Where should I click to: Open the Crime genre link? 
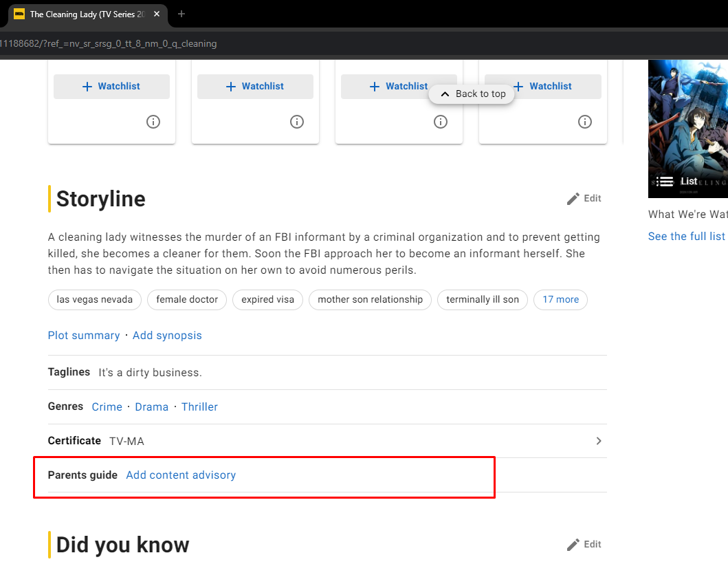tap(107, 407)
